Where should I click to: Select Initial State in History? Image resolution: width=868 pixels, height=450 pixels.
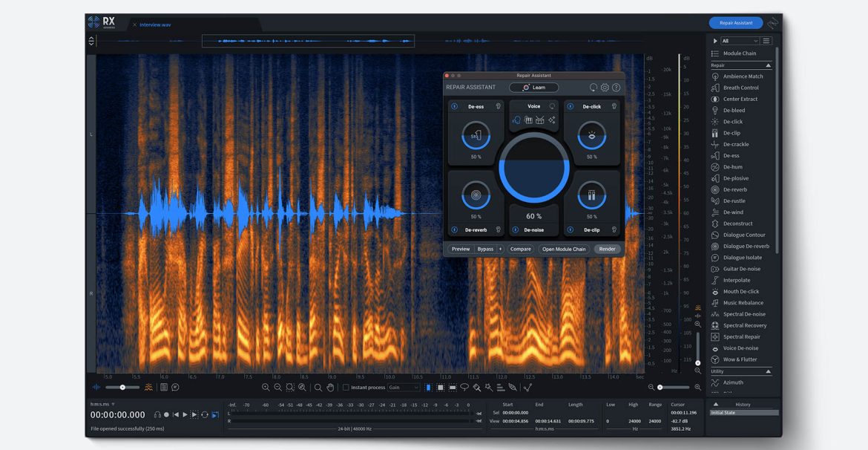(x=744, y=413)
